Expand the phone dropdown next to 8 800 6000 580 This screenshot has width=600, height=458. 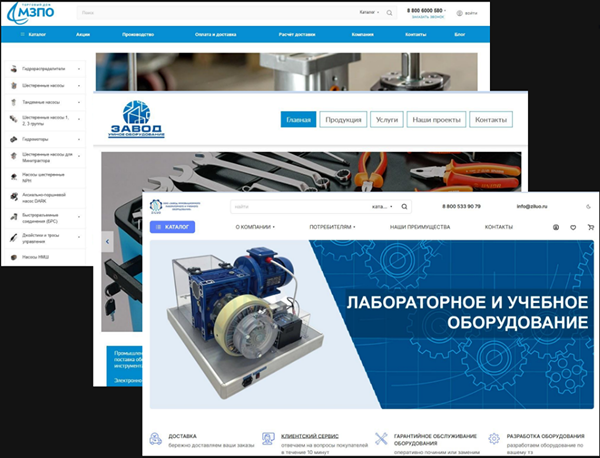[x=445, y=11]
